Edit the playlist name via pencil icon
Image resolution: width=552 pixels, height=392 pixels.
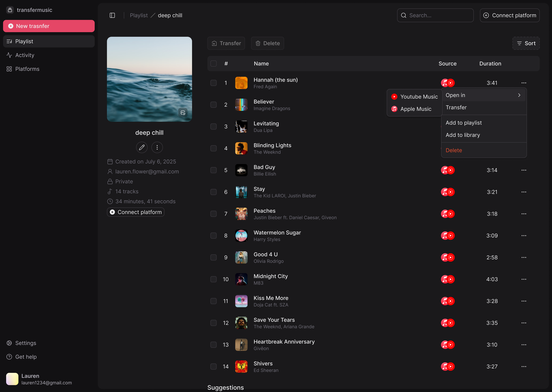point(142,147)
